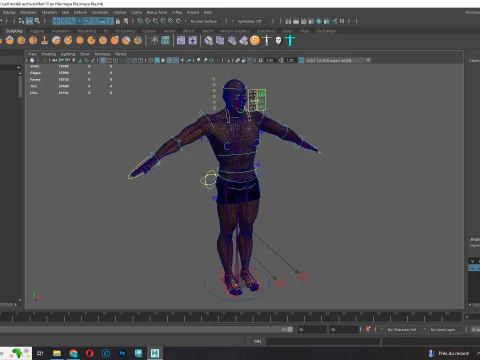Open File Explorer from the taskbar

pos(57,353)
